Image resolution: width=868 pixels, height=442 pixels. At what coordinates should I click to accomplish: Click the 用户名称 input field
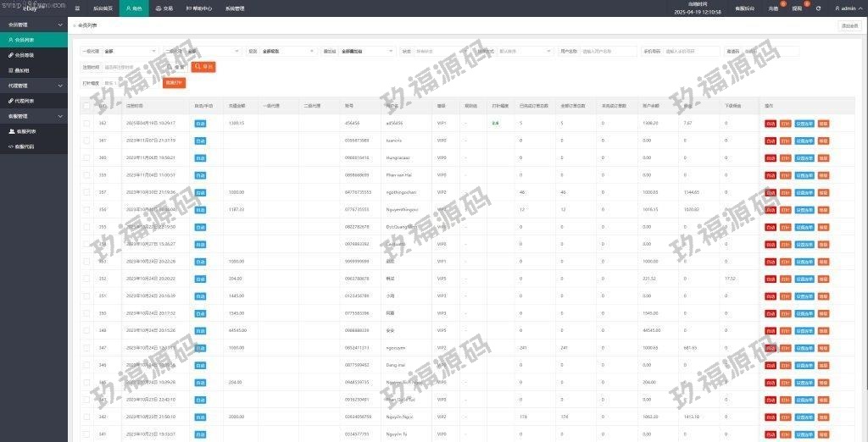608,51
